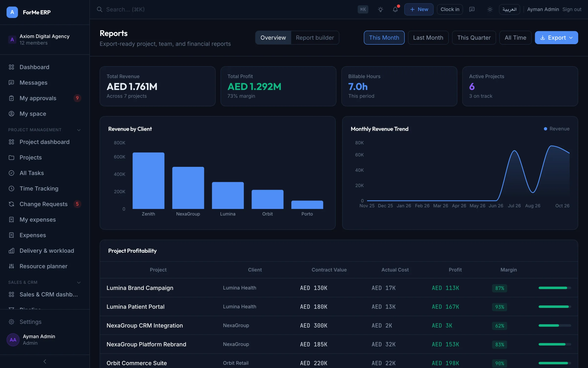Open the Export dropdown
The image size is (588, 368).
(x=556, y=38)
